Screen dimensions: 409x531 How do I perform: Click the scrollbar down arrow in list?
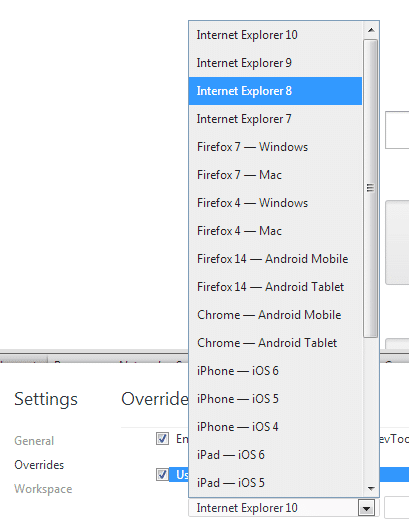click(x=371, y=488)
